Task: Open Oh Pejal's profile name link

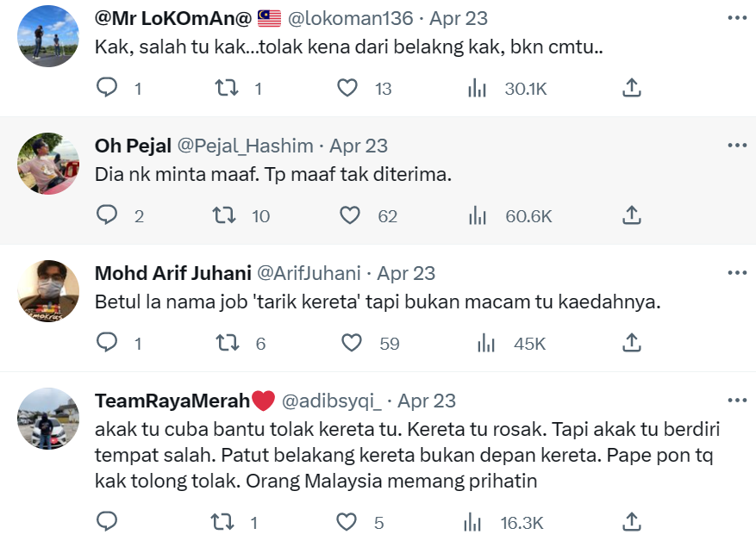Action: point(132,146)
